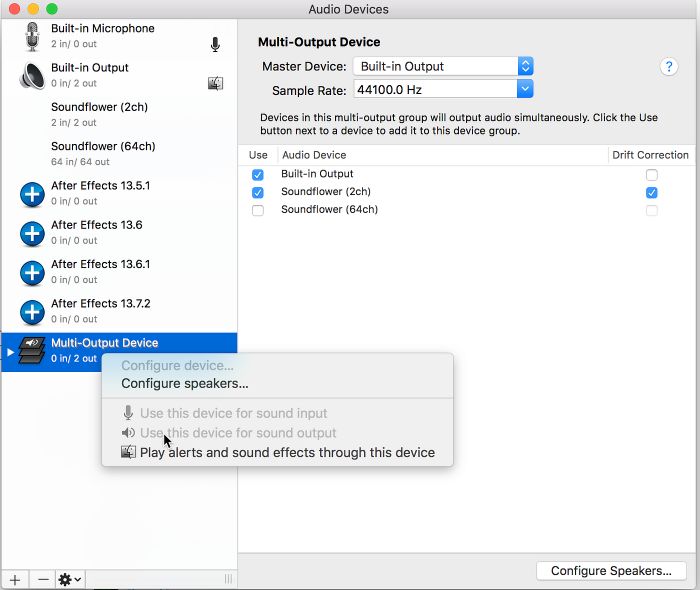Remove selected device with minus button
This screenshot has width=700, height=590.
[43, 579]
